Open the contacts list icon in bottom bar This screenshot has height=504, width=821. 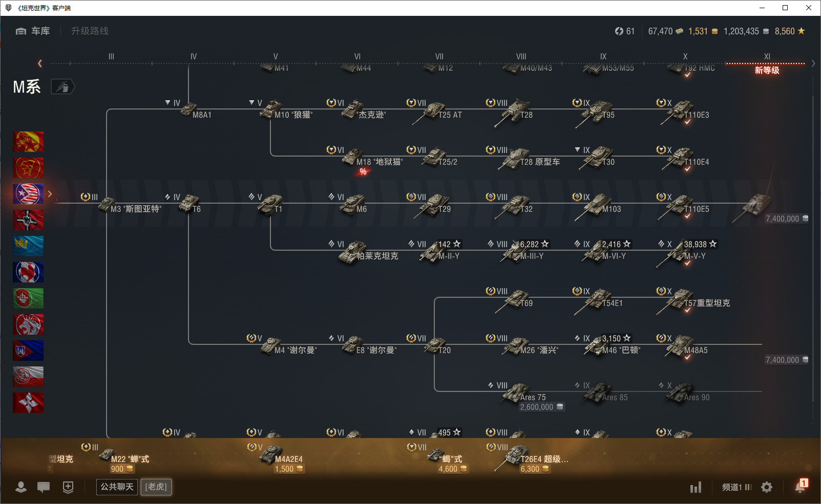(21, 487)
